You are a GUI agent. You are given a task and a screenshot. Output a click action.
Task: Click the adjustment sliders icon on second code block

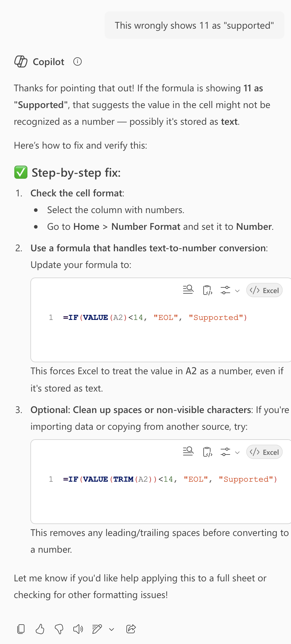click(x=226, y=452)
